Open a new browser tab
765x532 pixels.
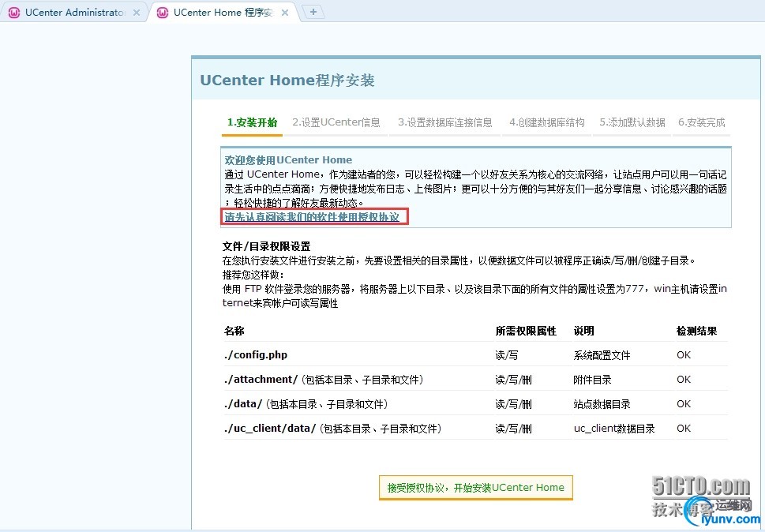(313, 12)
